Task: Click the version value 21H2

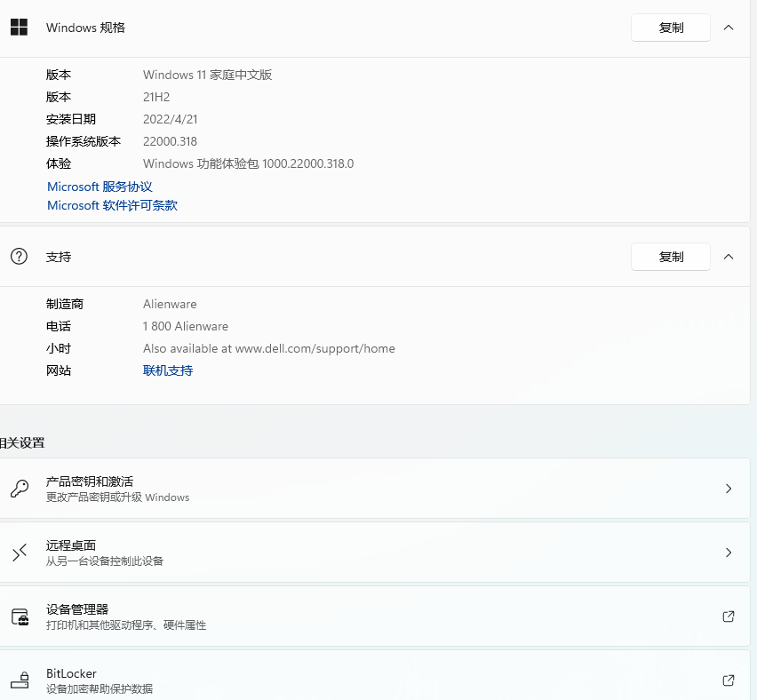Action: click(x=156, y=97)
